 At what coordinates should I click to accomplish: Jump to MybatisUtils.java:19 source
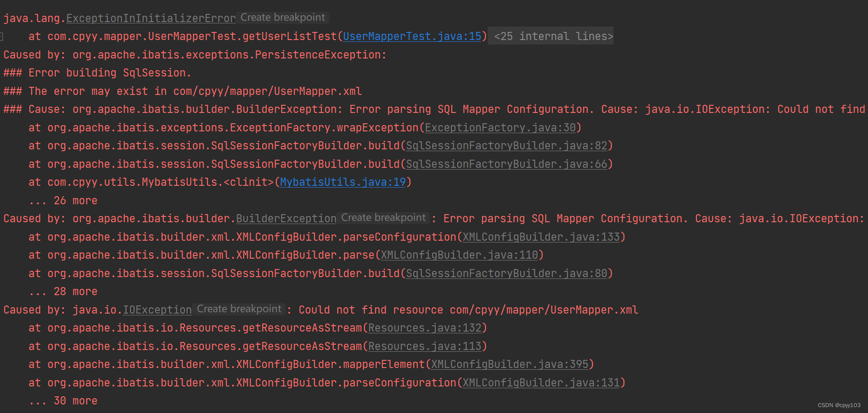(343, 182)
